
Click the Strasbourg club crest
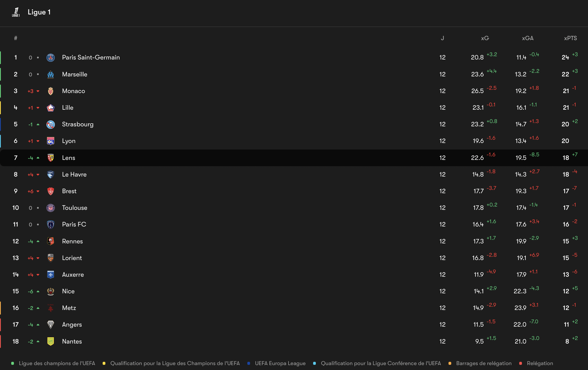51,124
